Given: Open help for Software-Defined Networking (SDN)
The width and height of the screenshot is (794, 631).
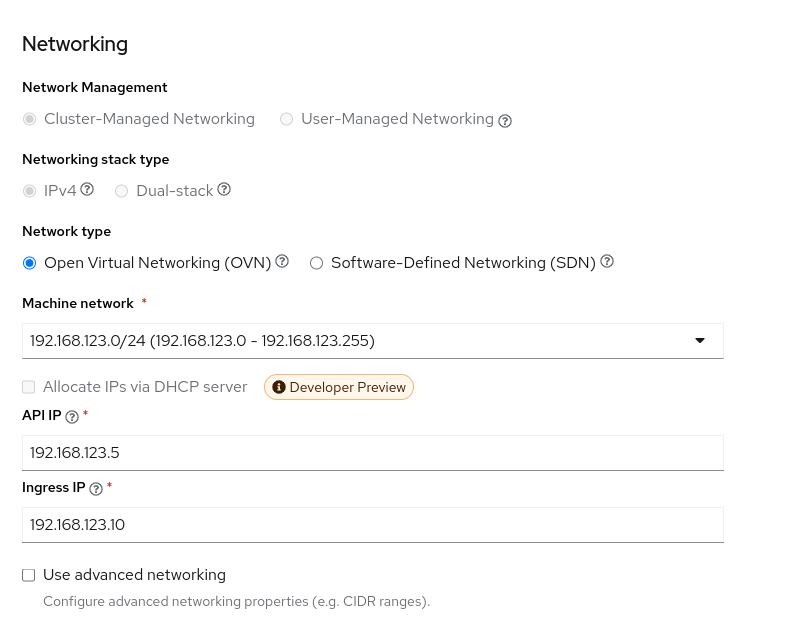Looking at the screenshot, I should pos(606,261).
